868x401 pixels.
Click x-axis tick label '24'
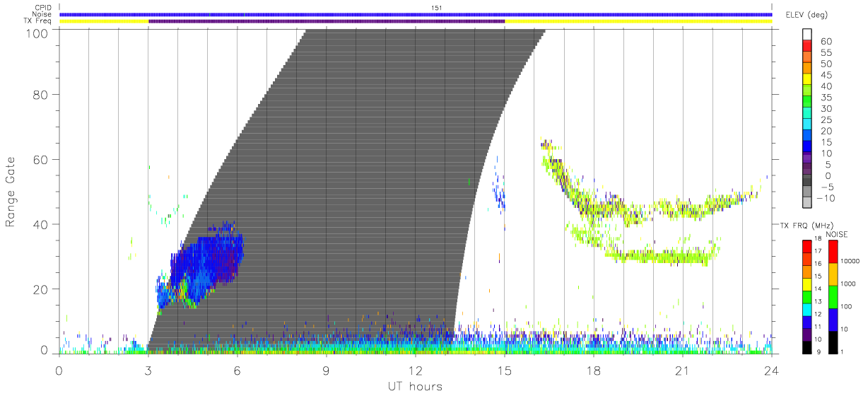point(772,370)
